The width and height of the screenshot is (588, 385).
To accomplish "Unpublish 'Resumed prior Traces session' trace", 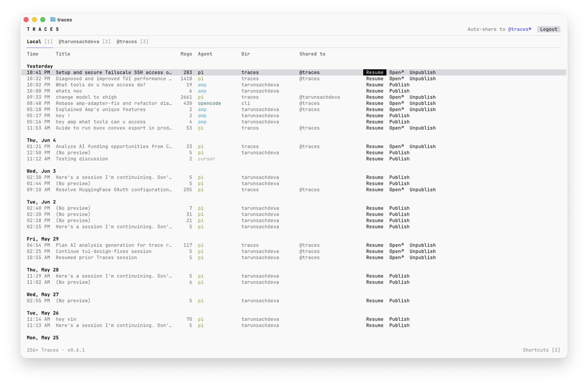I will coord(422,257).
